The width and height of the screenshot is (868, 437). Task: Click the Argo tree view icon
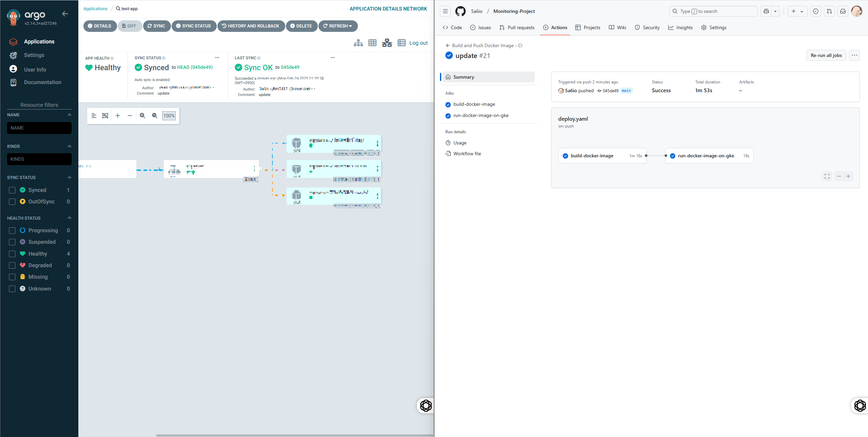pyautogui.click(x=358, y=43)
